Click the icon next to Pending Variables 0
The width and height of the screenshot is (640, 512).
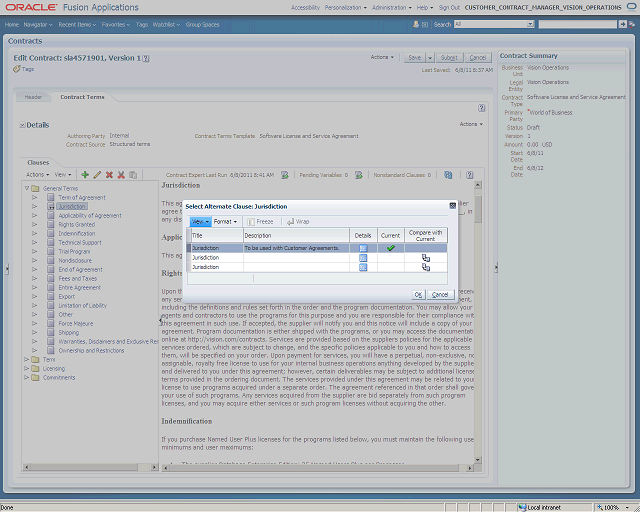(x=359, y=175)
